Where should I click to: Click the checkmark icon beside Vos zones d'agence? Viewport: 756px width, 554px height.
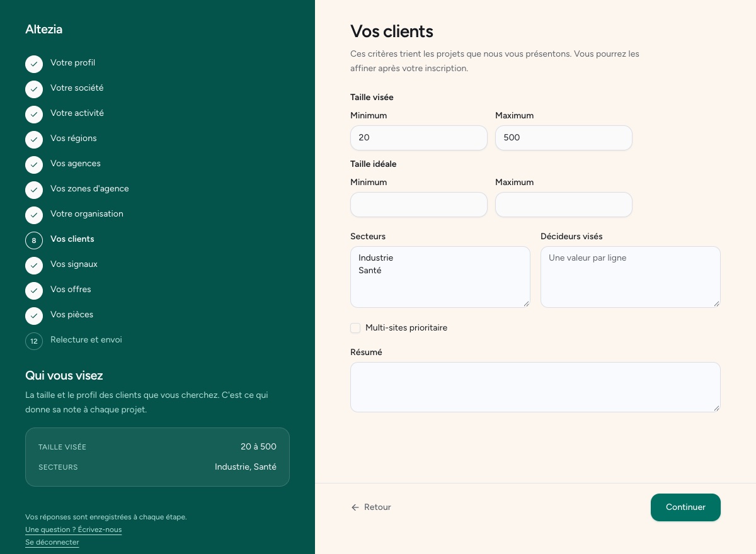[x=34, y=190]
